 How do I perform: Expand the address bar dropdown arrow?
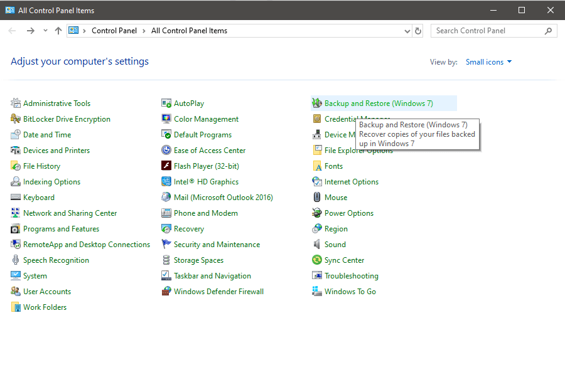click(x=407, y=30)
